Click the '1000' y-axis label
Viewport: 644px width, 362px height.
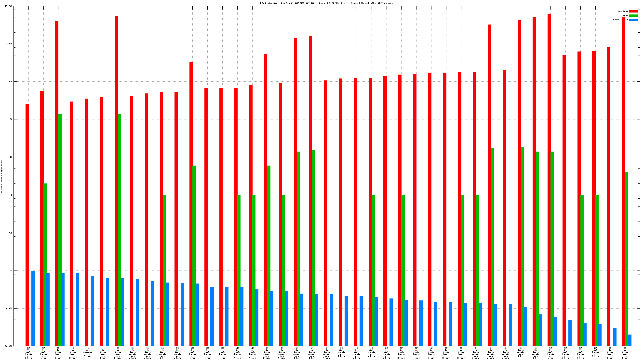click(x=10, y=82)
